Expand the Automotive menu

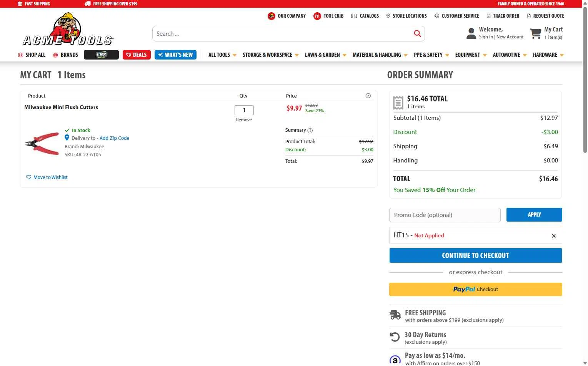point(510,55)
